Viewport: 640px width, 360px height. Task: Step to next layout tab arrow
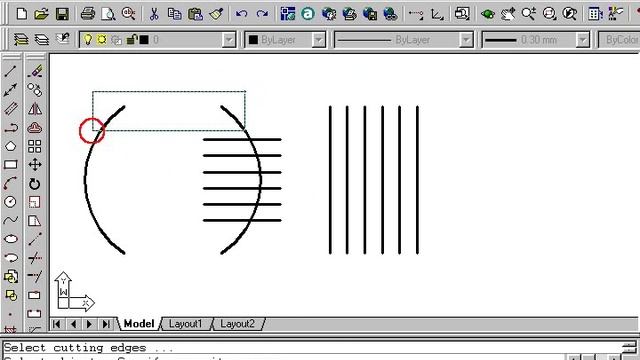click(x=90, y=324)
